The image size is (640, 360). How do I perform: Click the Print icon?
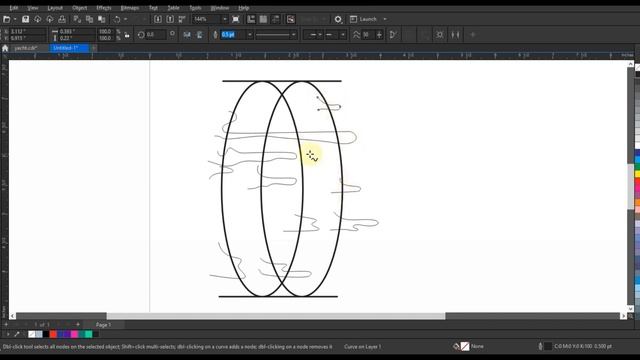tap(62, 19)
